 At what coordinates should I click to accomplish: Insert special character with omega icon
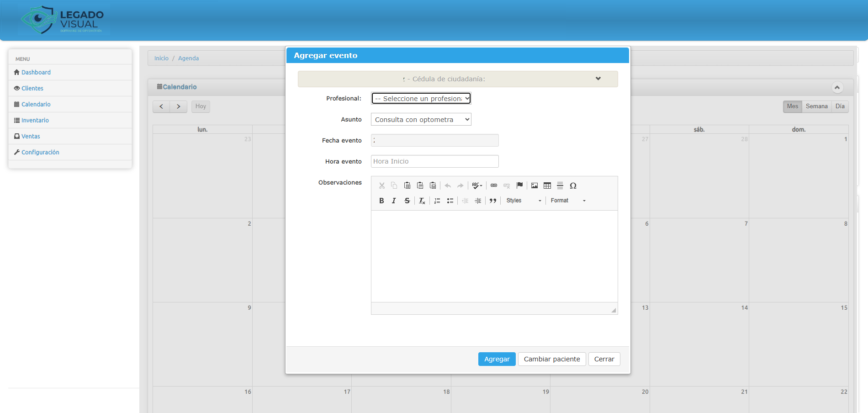573,185
